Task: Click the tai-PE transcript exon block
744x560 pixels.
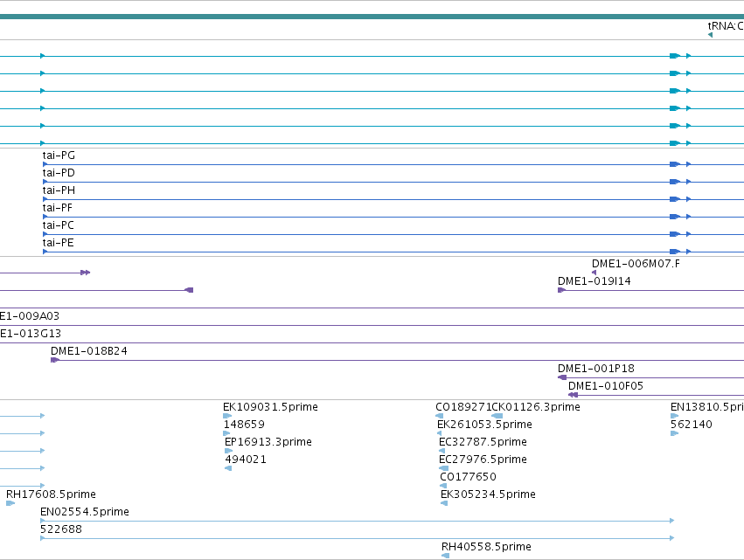Action: [x=675, y=252]
